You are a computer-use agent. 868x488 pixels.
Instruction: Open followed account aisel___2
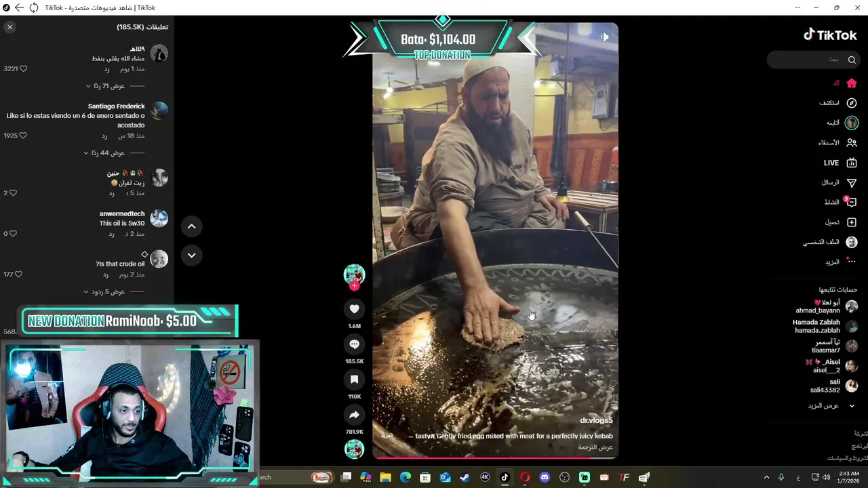click(831, 366)
